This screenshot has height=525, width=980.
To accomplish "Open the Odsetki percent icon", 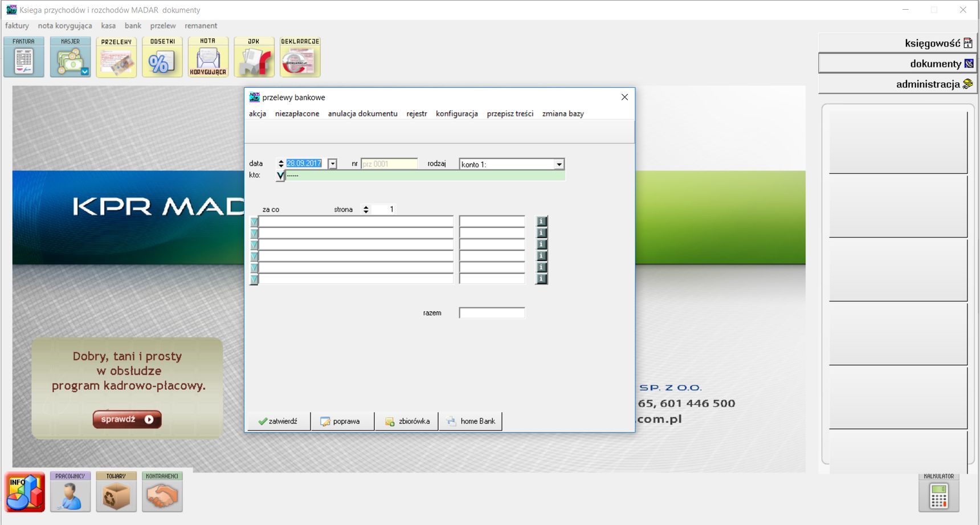I will tap(162, 57).
